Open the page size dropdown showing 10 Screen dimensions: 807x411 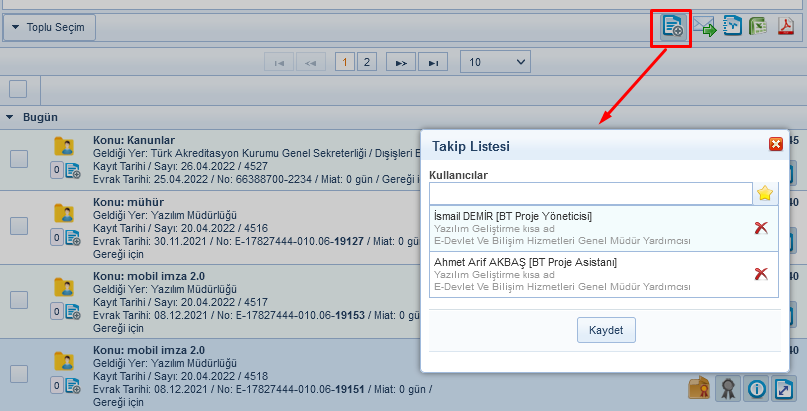coord(495,62)
